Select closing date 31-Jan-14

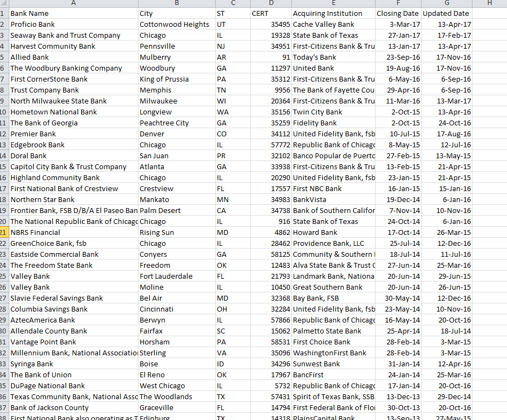(x=399, y=364)
